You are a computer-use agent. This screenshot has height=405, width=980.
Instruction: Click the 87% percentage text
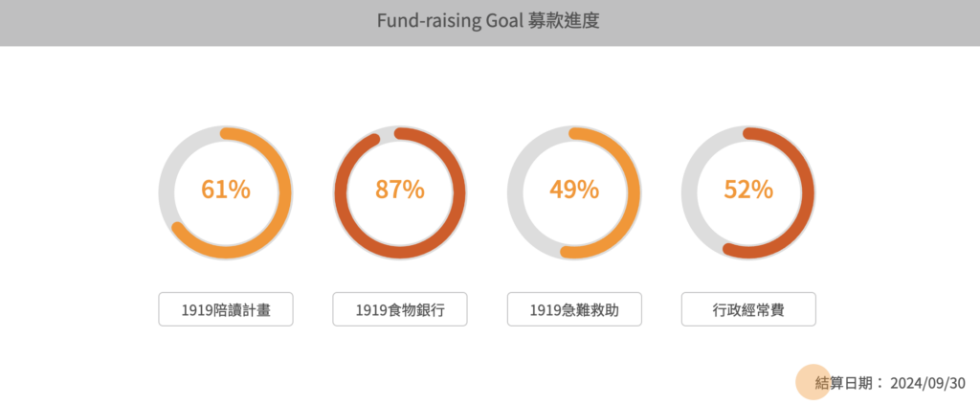click(400, 190)
